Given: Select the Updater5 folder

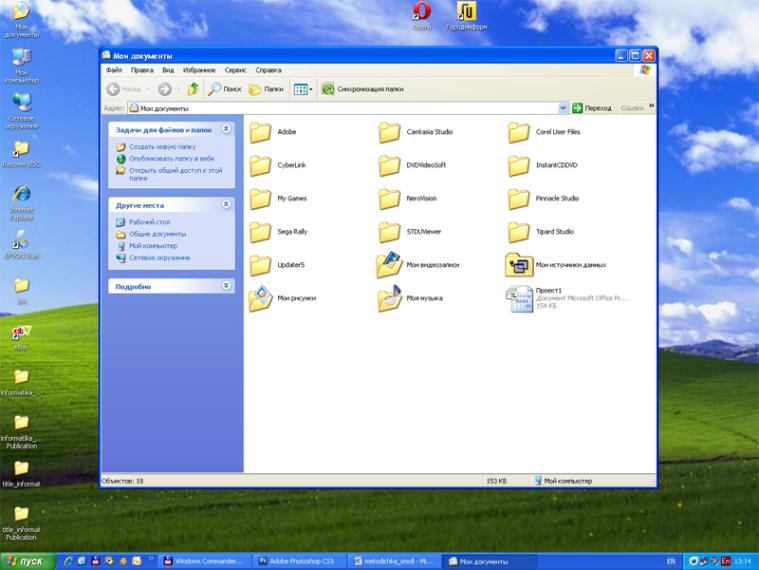Looking at the screenshot, I should 277,266.
